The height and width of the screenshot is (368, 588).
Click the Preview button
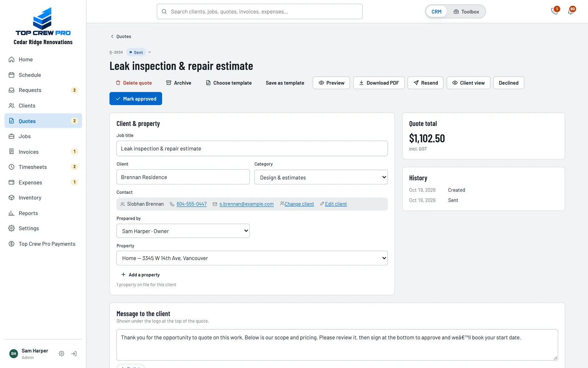[331, 83]
